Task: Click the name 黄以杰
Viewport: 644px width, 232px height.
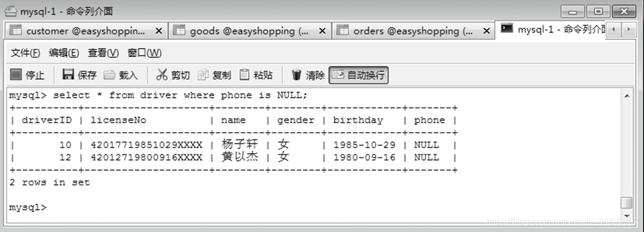Action: point(240,157)
